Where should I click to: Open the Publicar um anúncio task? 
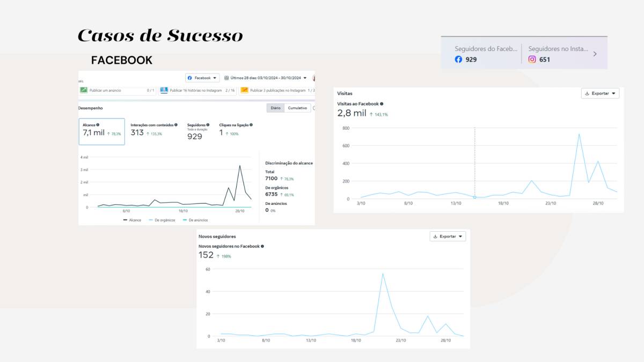pyautogui.click(x=117, y=90)
